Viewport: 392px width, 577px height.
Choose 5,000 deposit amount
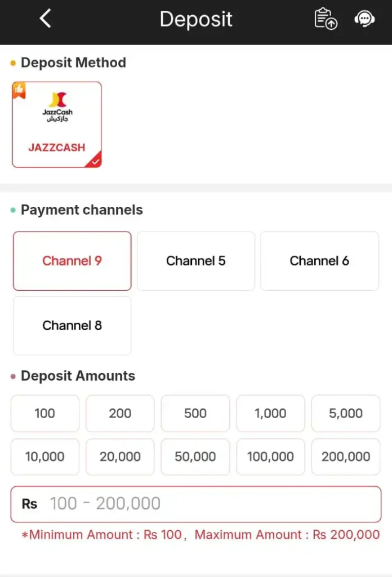pyautogui.click(x=346, y=414)
